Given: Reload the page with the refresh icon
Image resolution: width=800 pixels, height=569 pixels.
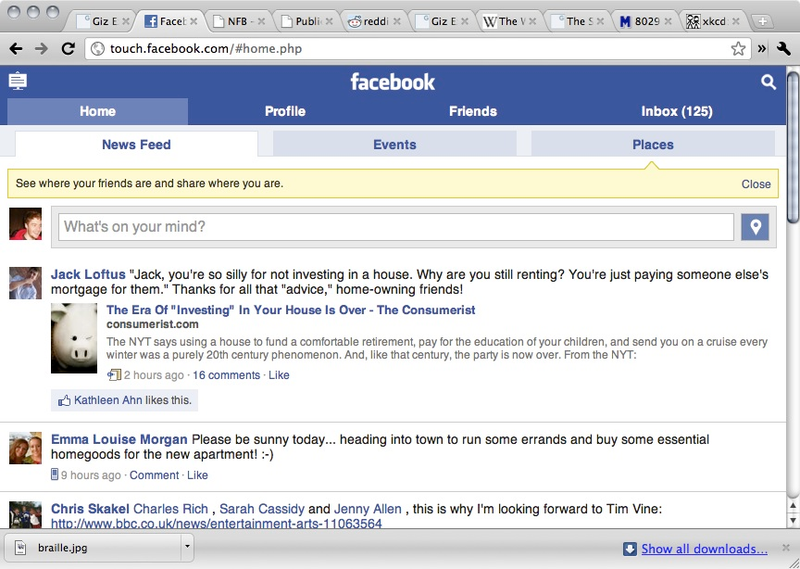Looking at the screenshot, I should 68,49.
